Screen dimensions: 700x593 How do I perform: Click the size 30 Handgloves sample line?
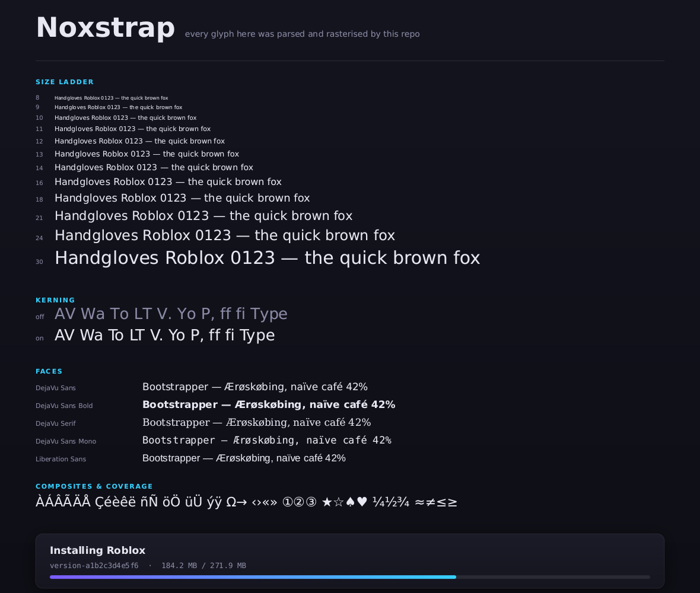268,259
